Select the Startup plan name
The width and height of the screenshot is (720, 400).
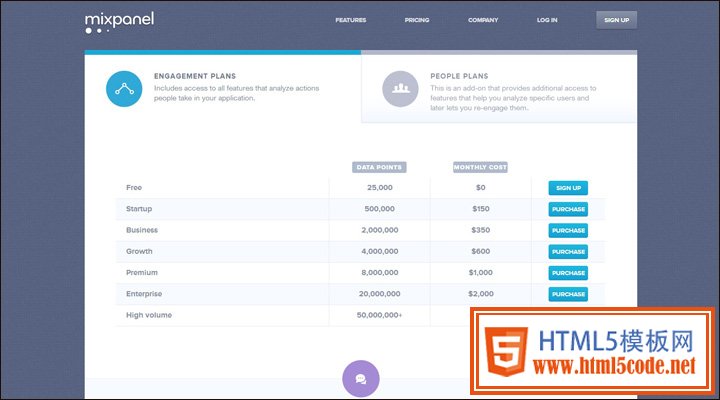[x=139, y=208]
